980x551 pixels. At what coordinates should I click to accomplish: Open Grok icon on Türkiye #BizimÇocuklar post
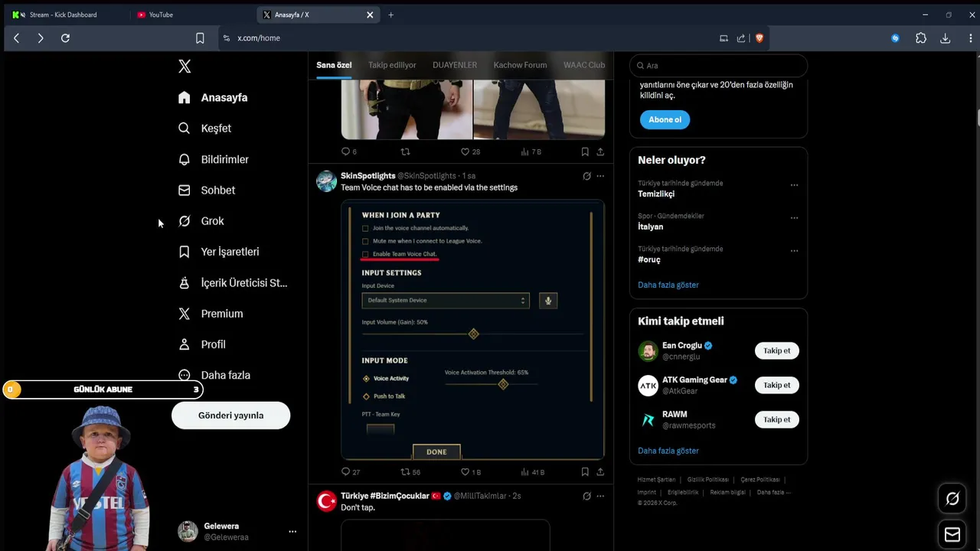click(x=587, y=496)
